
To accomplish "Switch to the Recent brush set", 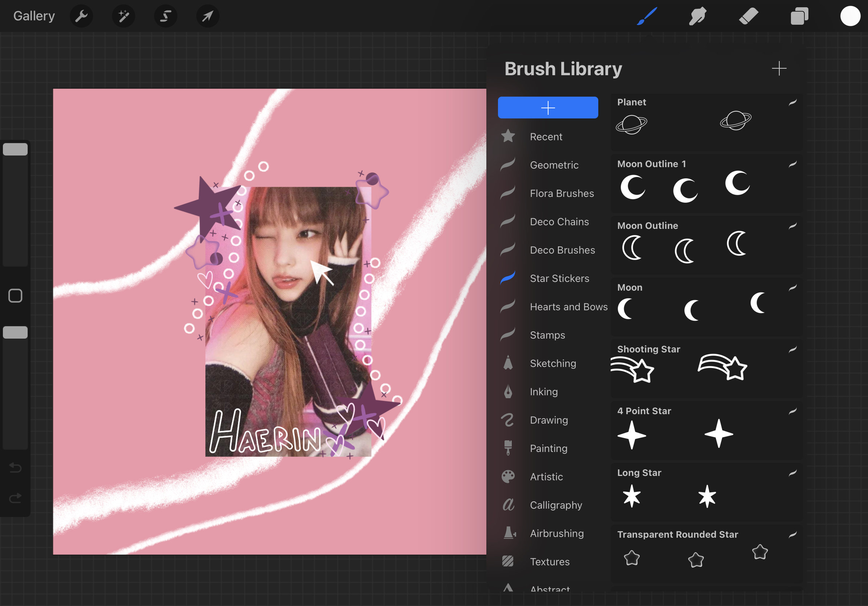I will coord(546,136).
